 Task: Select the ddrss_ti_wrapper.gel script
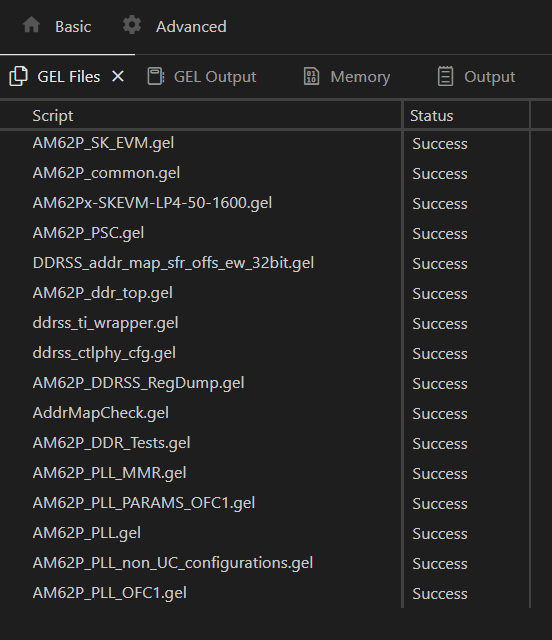coord(105,323)
